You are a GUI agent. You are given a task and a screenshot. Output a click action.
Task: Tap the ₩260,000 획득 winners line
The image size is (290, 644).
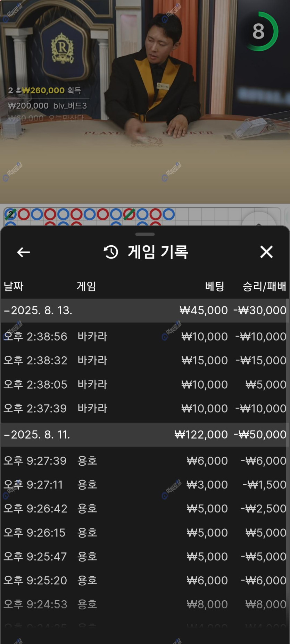point(44,91)
